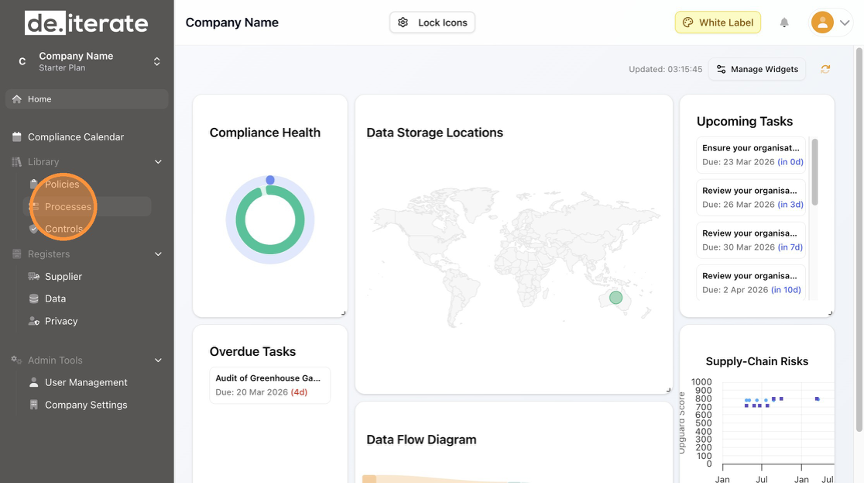Click the Company Settings building icon
The width and height of the screenshot is (864, 484).
click(34, 406)
